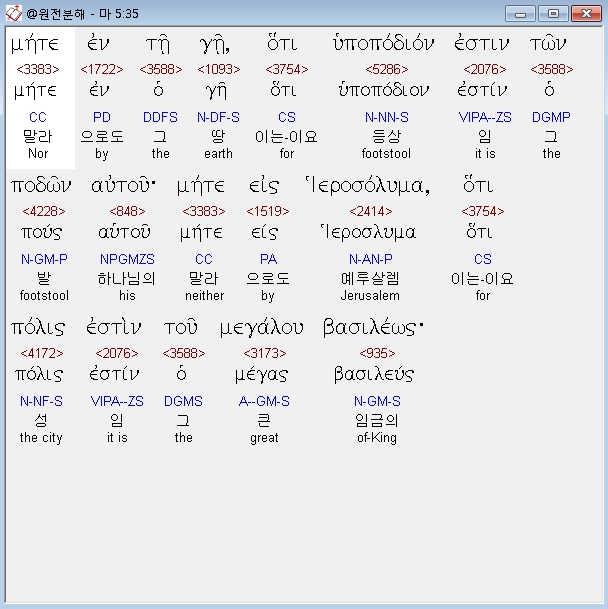Image resolution: width=608 pixels, height=609 pixels.
Task: Minimize the 원전분해 window
Action: [520, 14]
